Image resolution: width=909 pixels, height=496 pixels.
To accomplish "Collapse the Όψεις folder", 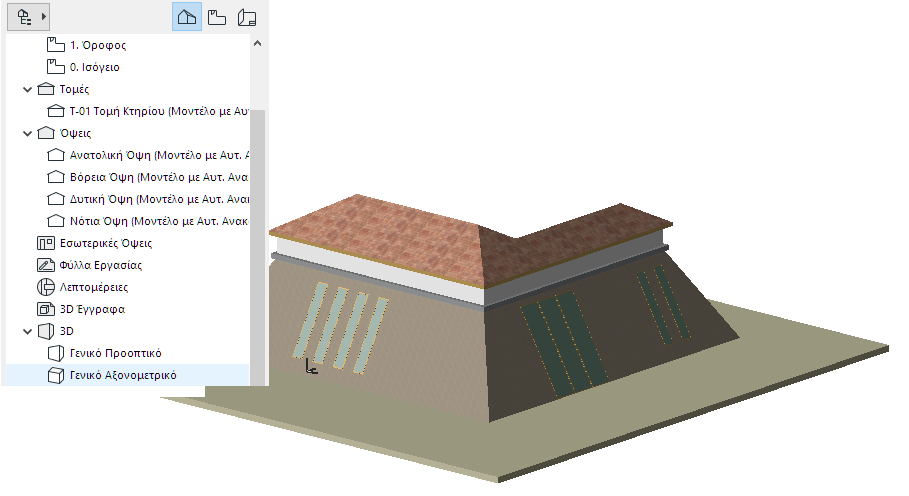I will (x=27, y=133).
